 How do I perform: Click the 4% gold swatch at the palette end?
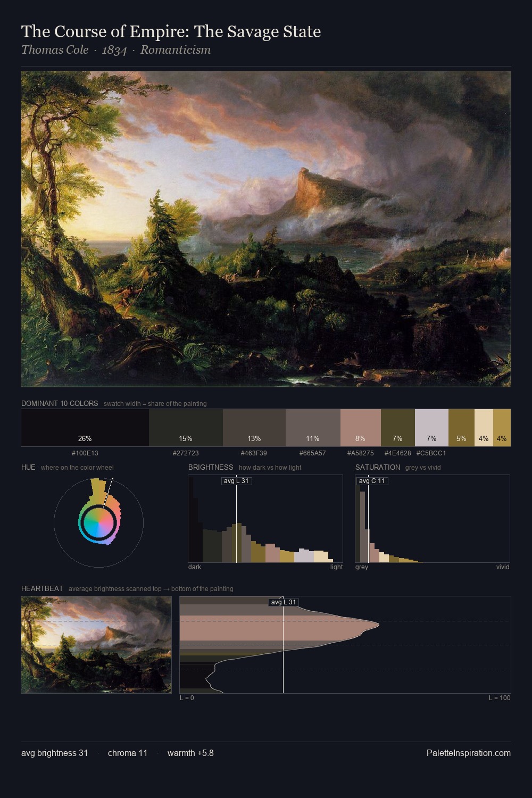(502, 428)
